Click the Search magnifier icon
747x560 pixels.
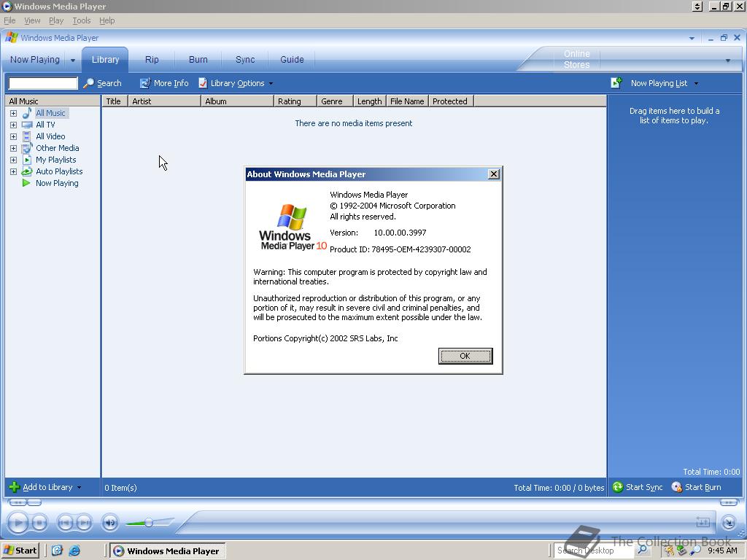(x=88, y=83)
